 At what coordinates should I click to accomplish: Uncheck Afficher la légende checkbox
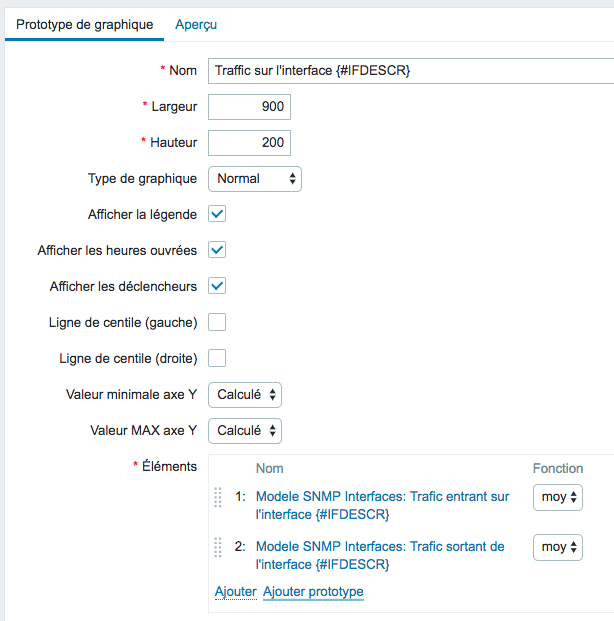coord(217,214)
